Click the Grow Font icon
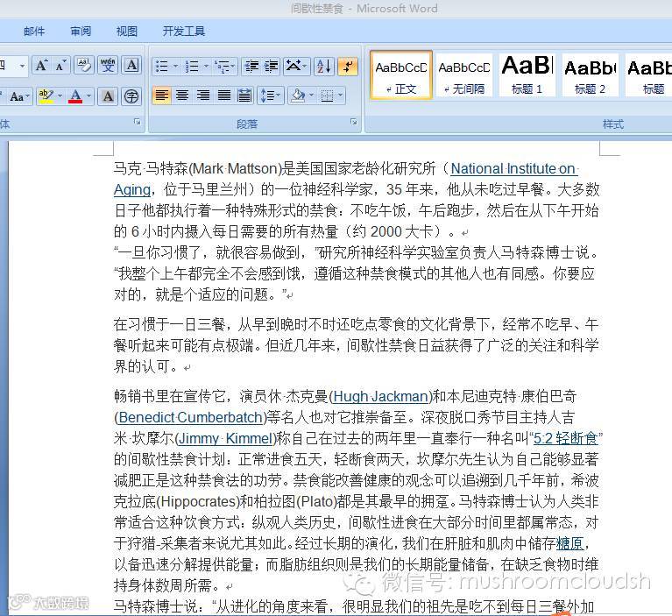Image resolution: width=672 pixels, height=616 pixels. click(41, 66)
